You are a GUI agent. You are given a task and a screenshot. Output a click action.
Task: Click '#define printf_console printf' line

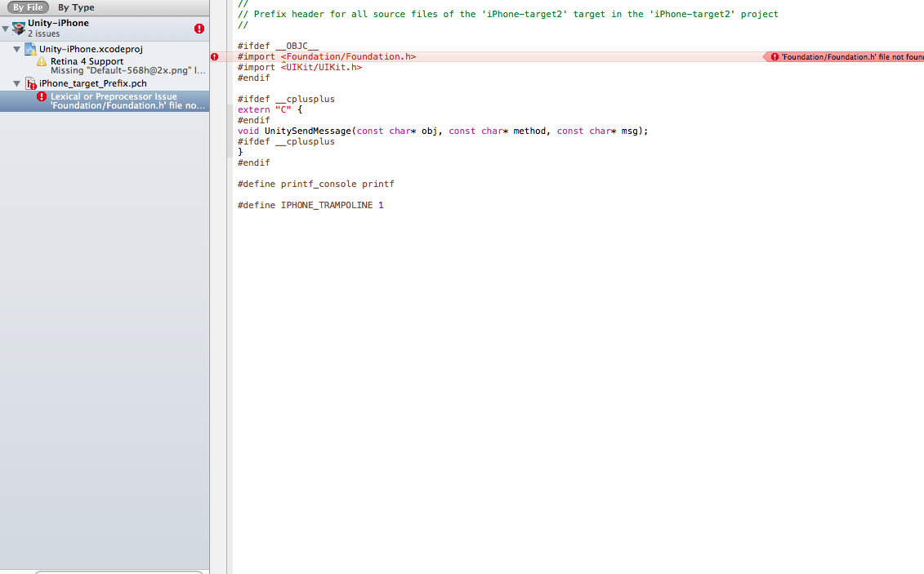(x=316, y=185)
